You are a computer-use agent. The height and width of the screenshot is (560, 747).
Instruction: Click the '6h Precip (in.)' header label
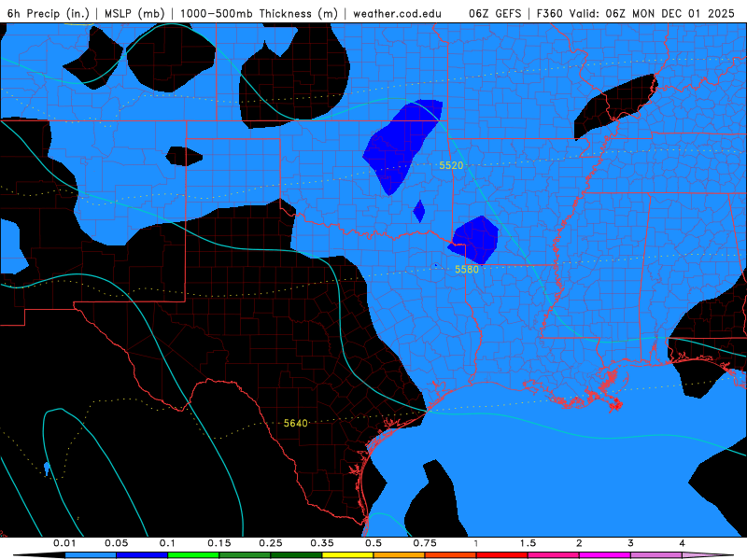pos(49,14)
